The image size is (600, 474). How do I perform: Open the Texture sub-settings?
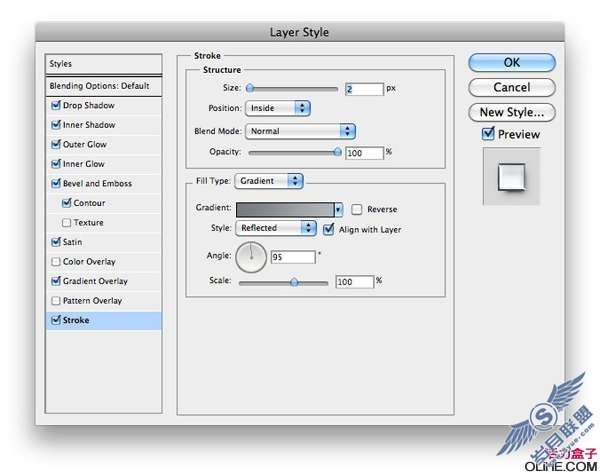(88, 222)
